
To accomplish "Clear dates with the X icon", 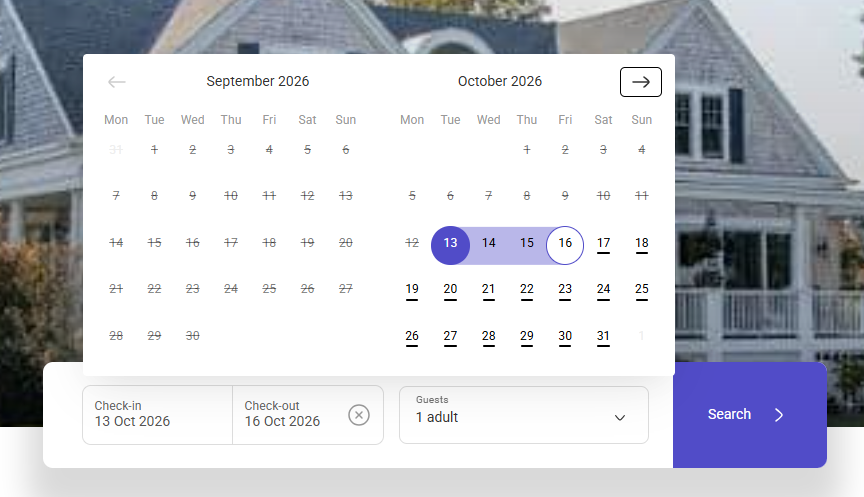I will click(359, 415).
